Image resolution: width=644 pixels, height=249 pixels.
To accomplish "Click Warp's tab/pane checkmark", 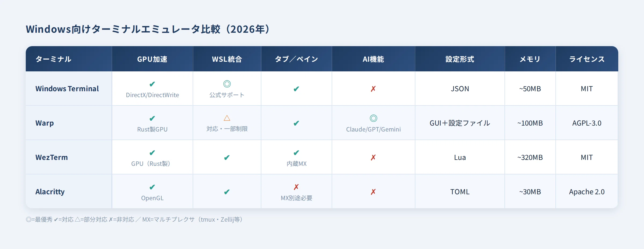I will pyautogui.click(x=296, y=123).
